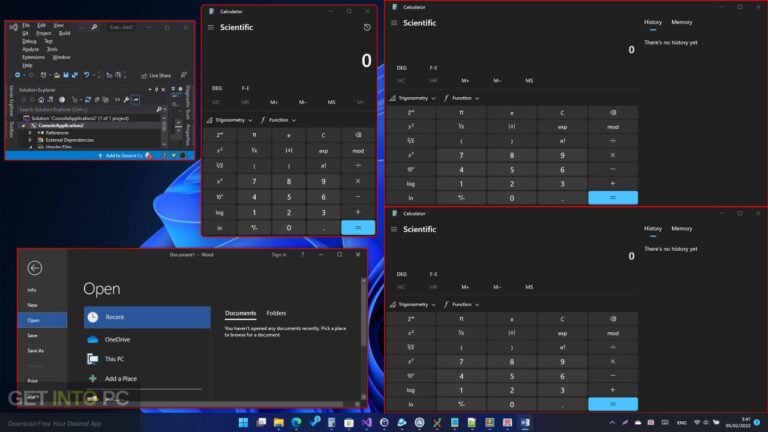Click the Save icon in Visual Studio toolbar
This screenshot has width=768, height=432.
point(65,75)
